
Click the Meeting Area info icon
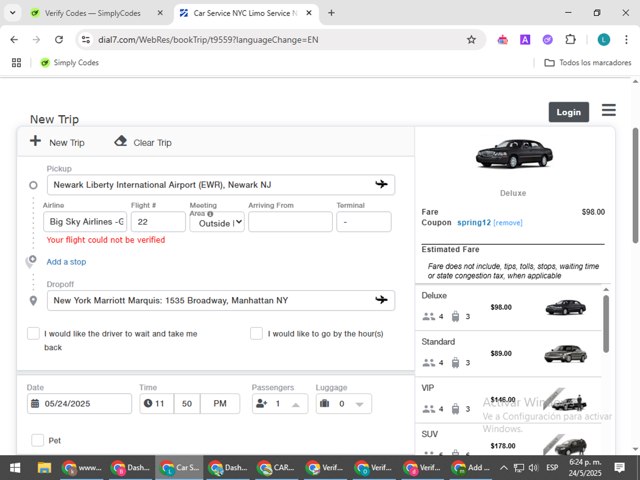pyautogui.click(x=210, y=214)
